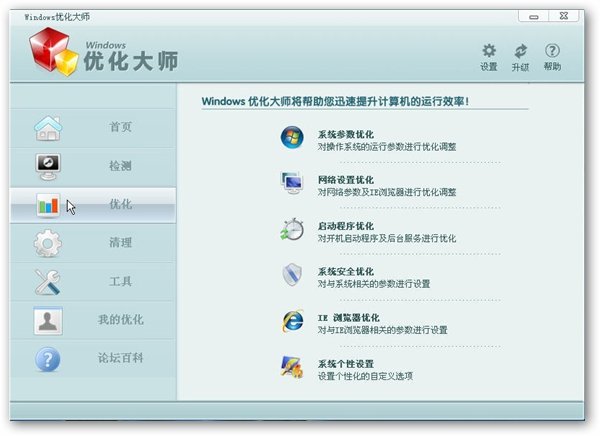Open the 启动程序优化 link
This screenshot has width=600, height=436.
[346, 226]
